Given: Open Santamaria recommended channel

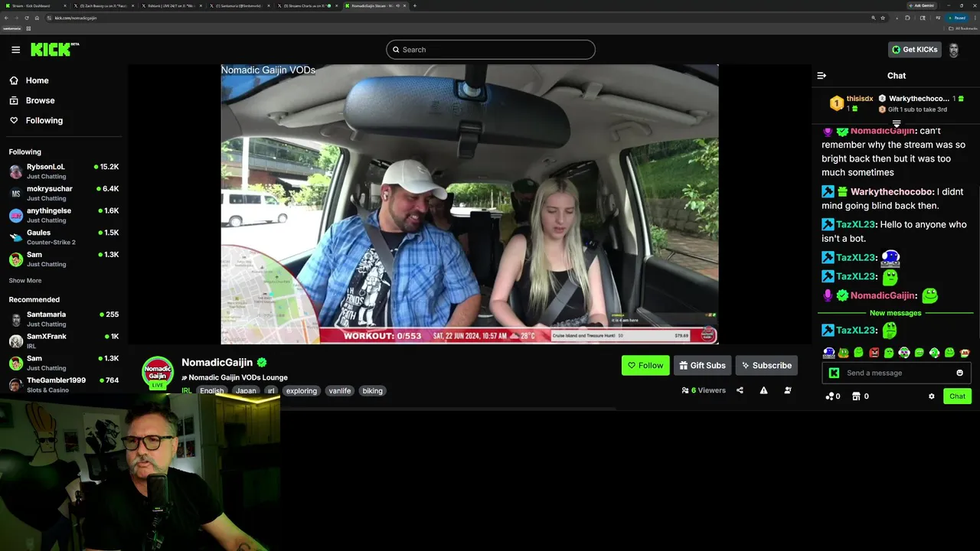Looking at the screenshot, I should (x=64, y=319).
